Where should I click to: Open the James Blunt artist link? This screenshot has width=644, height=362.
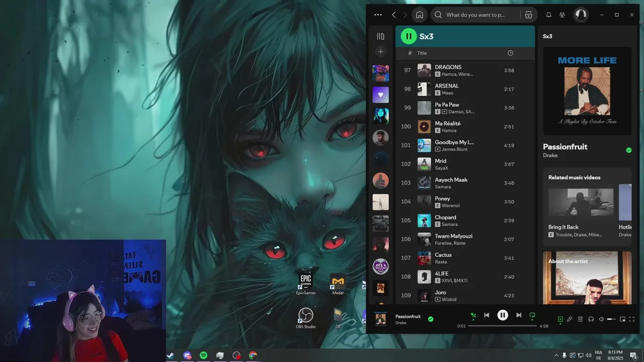click(454, 149)
